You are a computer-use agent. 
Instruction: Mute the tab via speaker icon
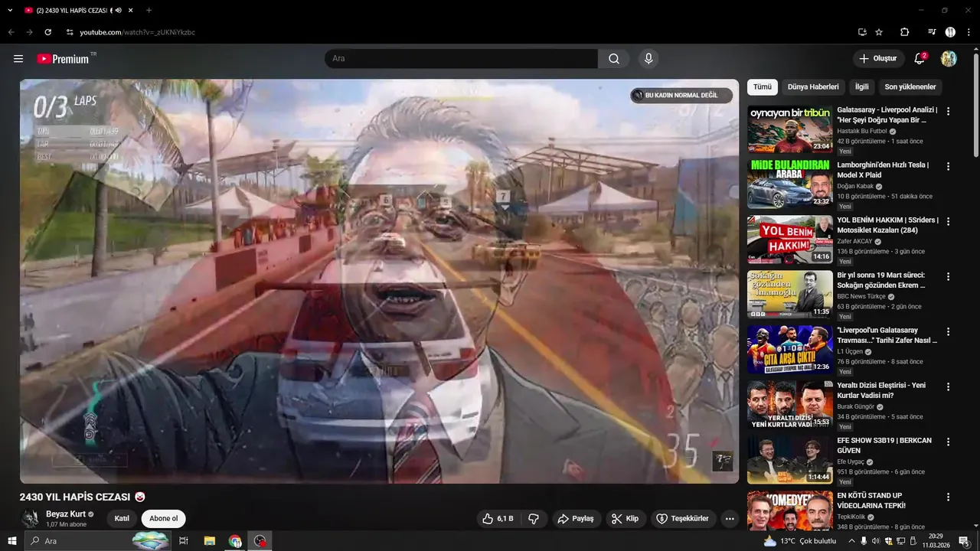119,11
